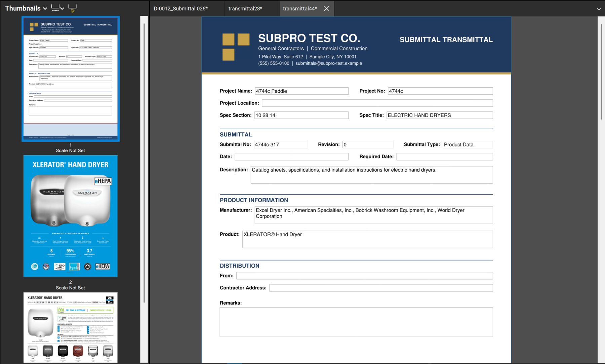605x364 pixels.
Task: Click the 'SUBMITTAL' section heading
Action: [236, 135]
